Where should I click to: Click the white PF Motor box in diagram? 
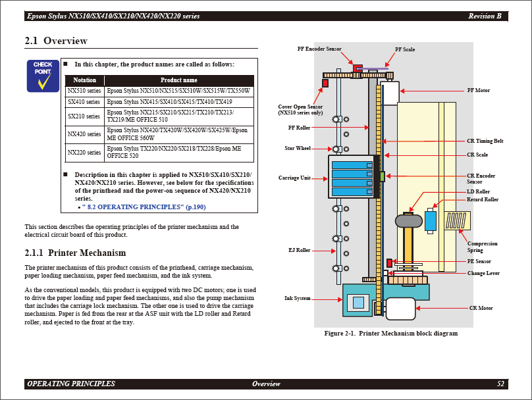pos(390,93)
